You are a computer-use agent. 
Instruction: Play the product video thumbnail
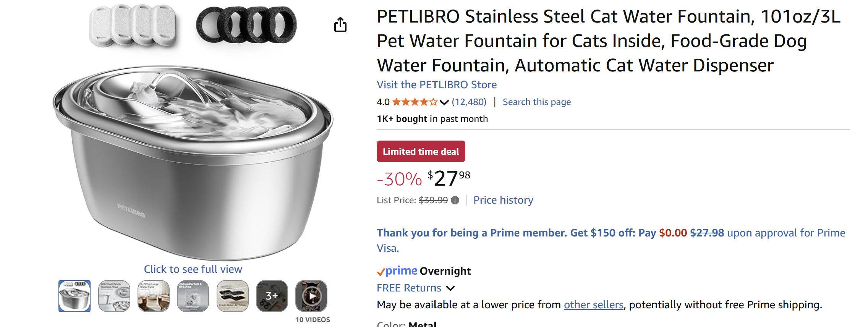click(x=311, y=296)
